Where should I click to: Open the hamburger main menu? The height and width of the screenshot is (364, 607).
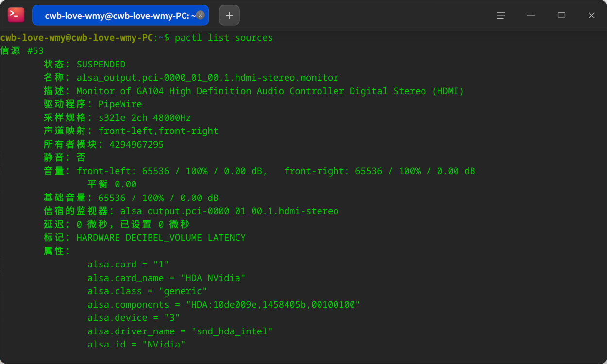pyautogui.click(x=501, y=16)
